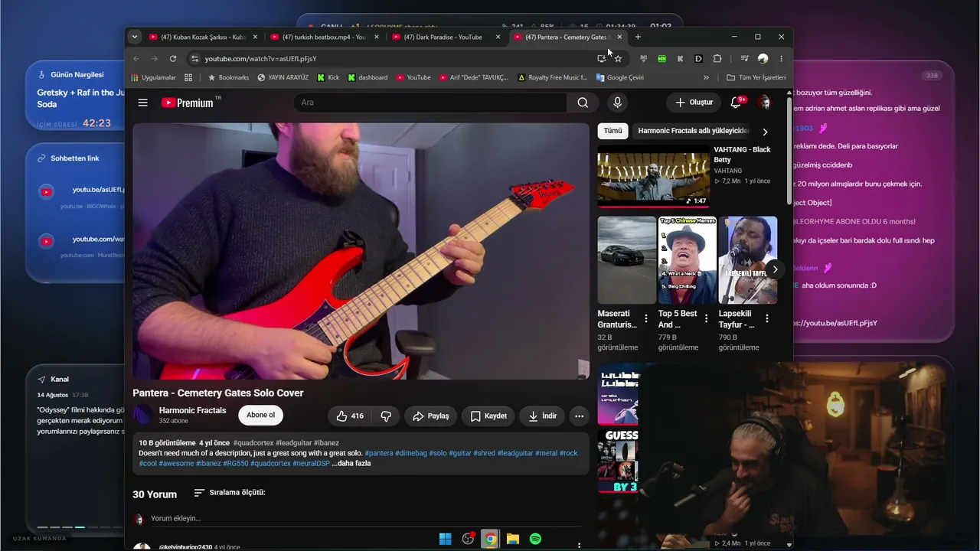Click the Chrome address bar URL
This screenshot has height=551, width=980.
(260, 59)
